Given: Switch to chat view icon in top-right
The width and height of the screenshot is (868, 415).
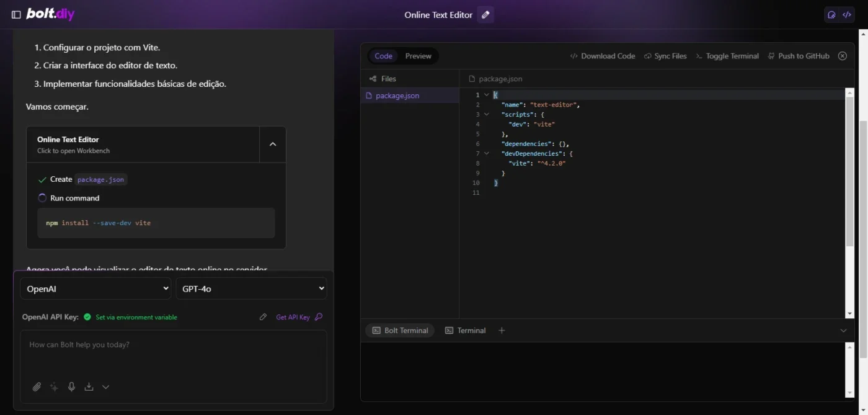Looking at the screenshot, I should coord(832,15).
